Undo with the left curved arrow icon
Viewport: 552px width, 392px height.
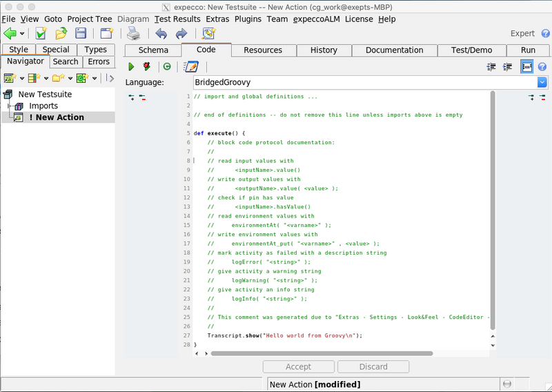pos(161,33)
